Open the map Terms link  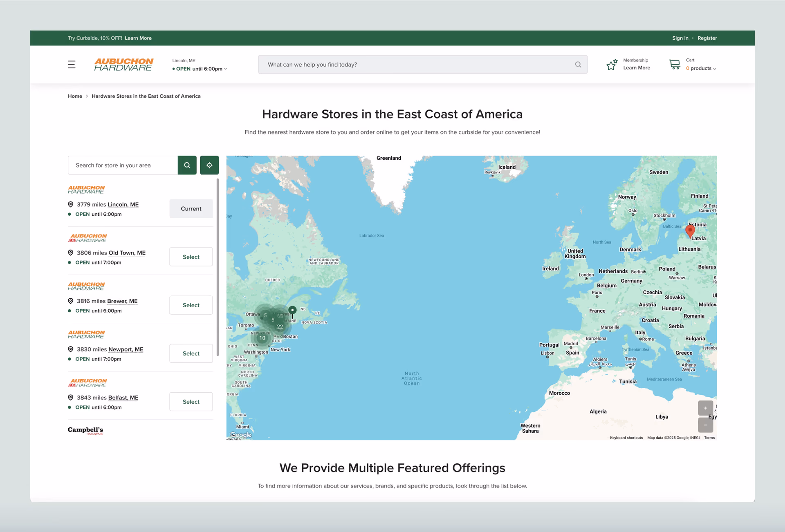point(709,438)
